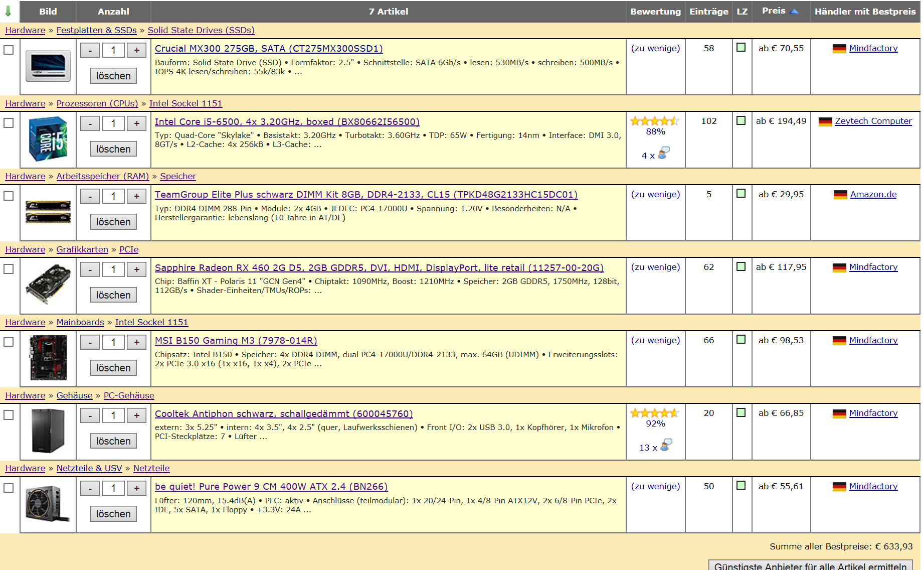
Task: Click the Anzahl column header
Action: click(x=113, y=12)
